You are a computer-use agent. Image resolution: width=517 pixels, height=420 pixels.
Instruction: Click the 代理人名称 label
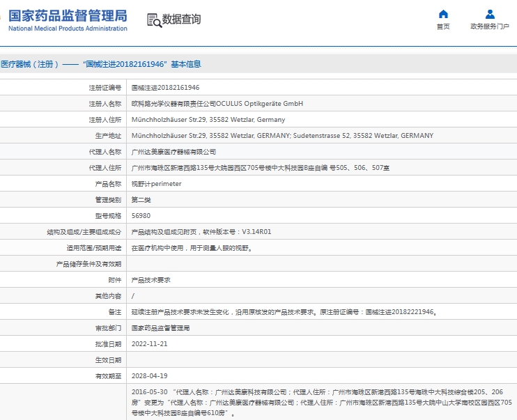tap(105, 152)
